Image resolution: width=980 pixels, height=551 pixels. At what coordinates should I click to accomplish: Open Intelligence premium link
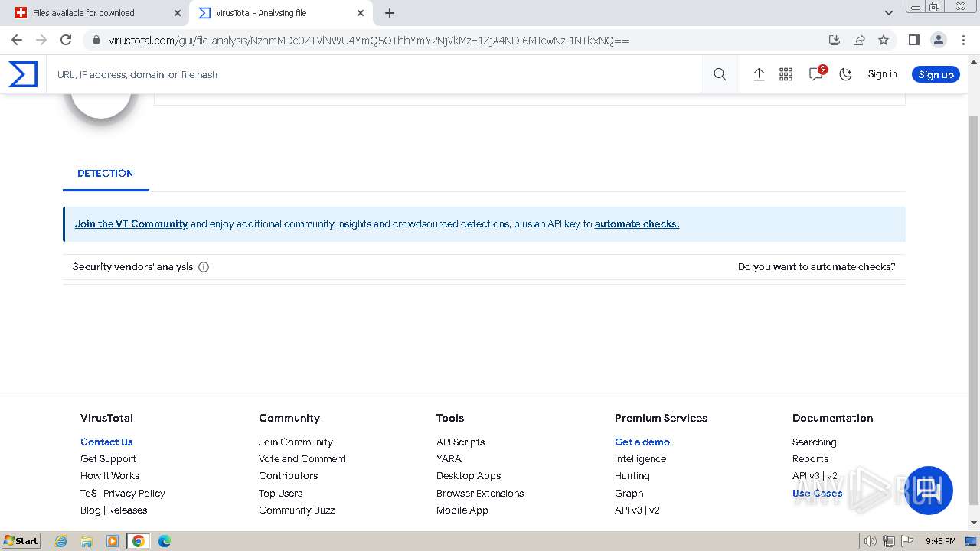click(x=640, y=459)
